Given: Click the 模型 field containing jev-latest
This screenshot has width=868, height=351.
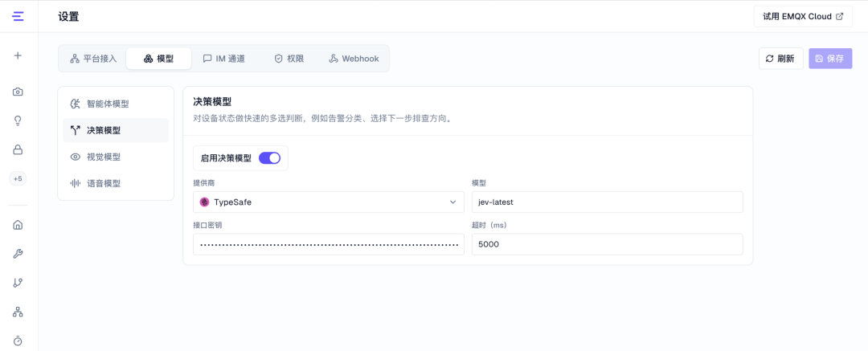Looking at the screenshot, I should [x=608, y=202].
